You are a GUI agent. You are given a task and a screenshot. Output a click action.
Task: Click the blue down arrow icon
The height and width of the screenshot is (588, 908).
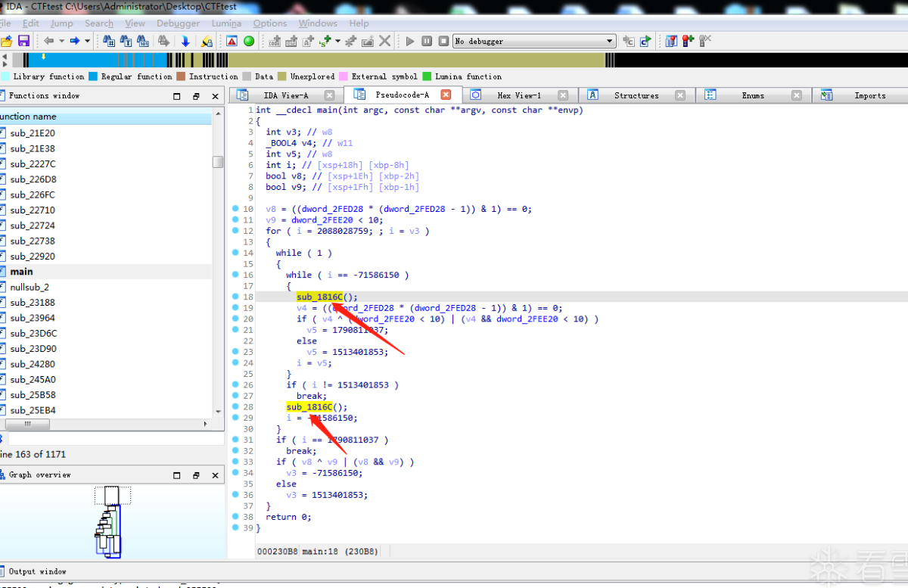point(185,41)
